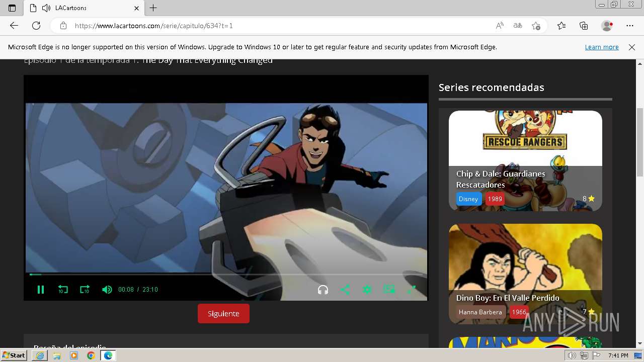The image size is (644, 362).
Task: View site information lock icon
Action: click(x=63, y=26)
